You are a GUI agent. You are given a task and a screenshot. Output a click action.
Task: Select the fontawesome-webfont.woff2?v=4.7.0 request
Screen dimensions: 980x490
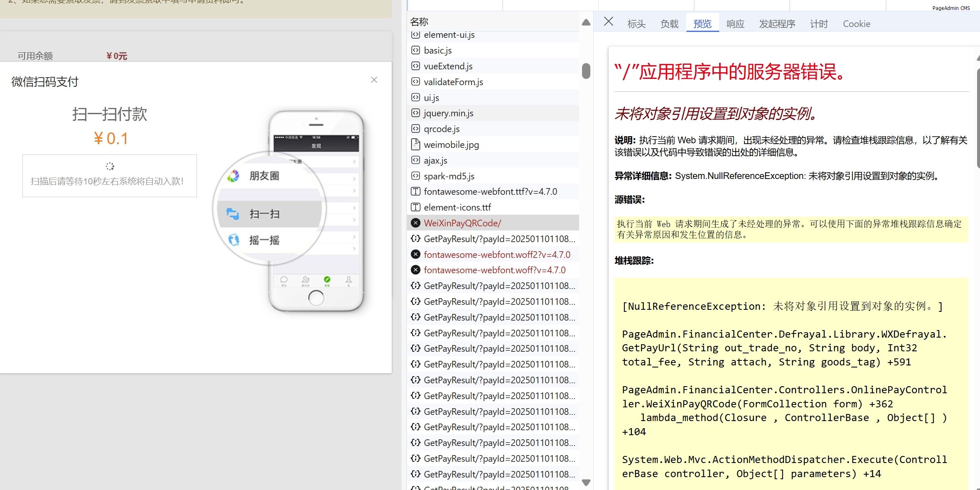493,255
